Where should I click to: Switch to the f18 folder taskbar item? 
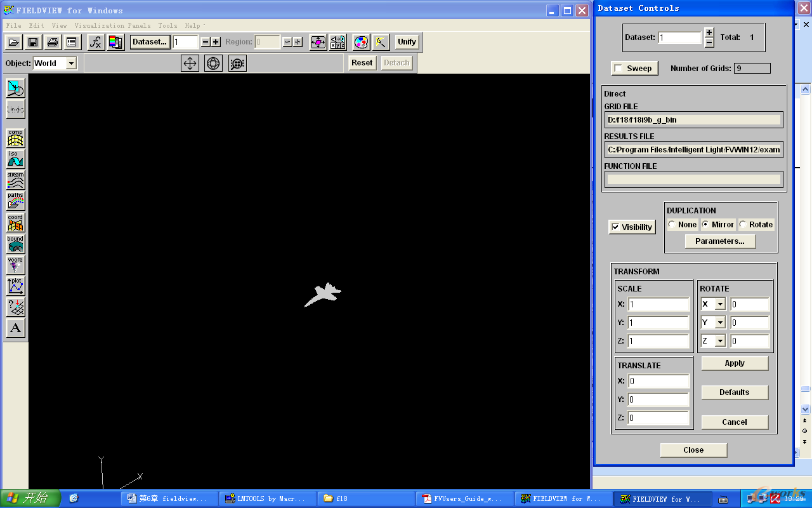click(365, 498)
